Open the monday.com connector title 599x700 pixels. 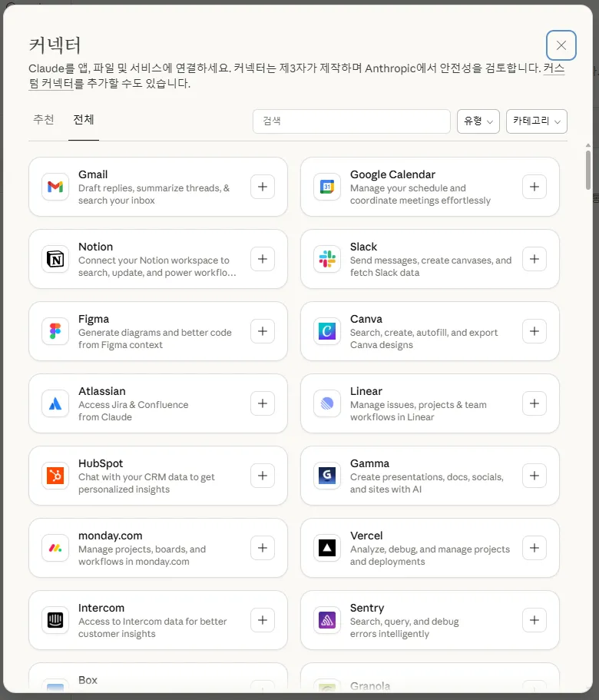point(110,536)
